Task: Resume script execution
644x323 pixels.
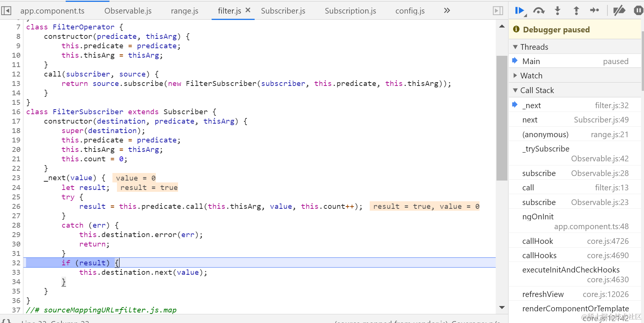Action: (520, 11)
